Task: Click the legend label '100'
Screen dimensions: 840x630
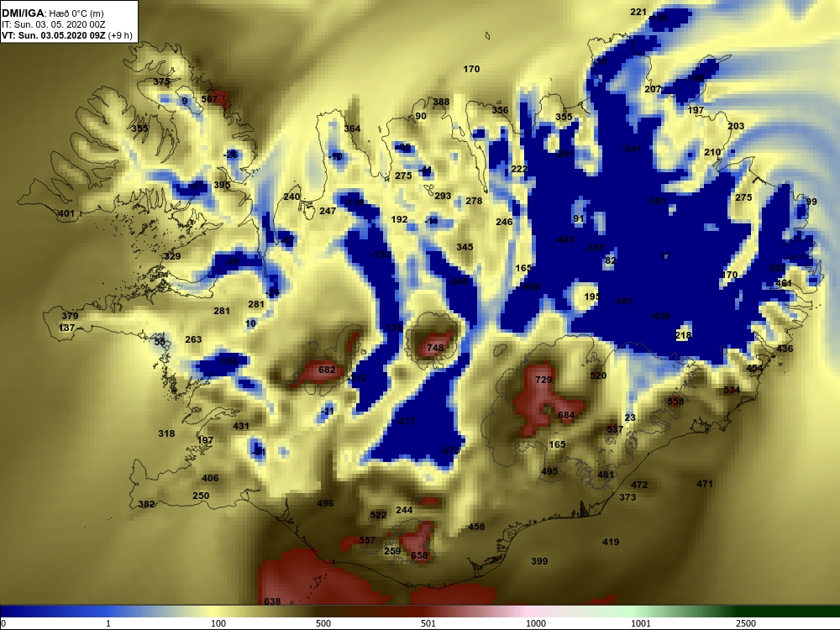Action: pos(218,623)
